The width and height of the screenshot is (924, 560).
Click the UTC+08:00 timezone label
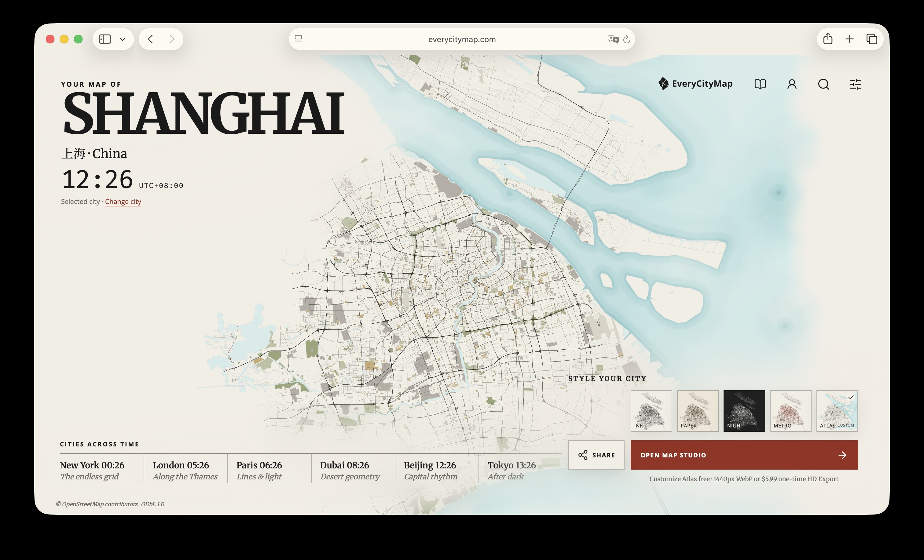[161, 186]
